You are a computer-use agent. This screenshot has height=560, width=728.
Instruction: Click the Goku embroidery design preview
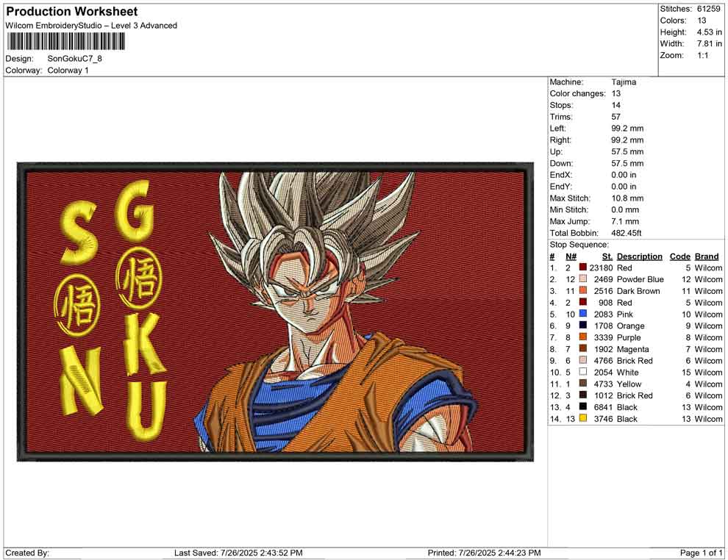pos(275,312)
